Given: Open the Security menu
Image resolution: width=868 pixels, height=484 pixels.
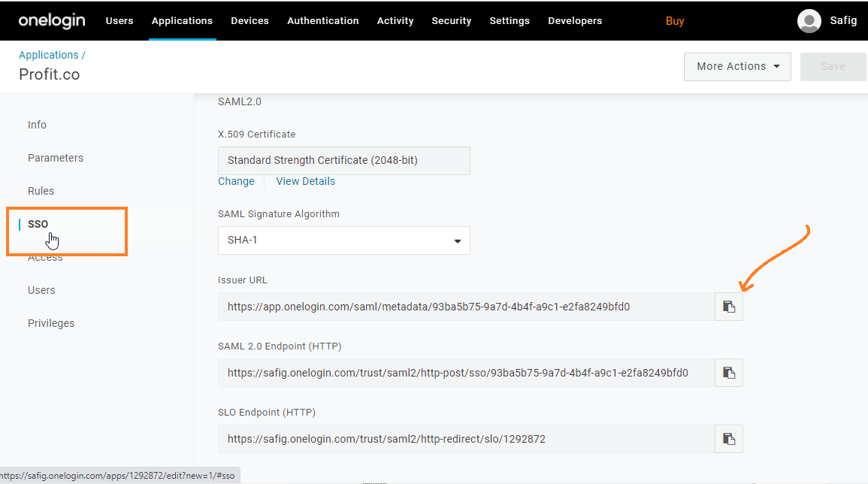Looking at the screenshot, I should tap(452, 21).
